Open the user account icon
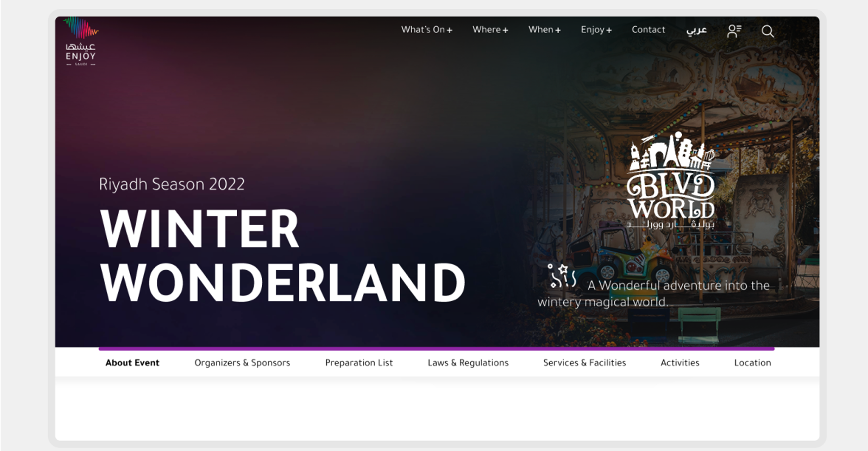 pos(734,31)
